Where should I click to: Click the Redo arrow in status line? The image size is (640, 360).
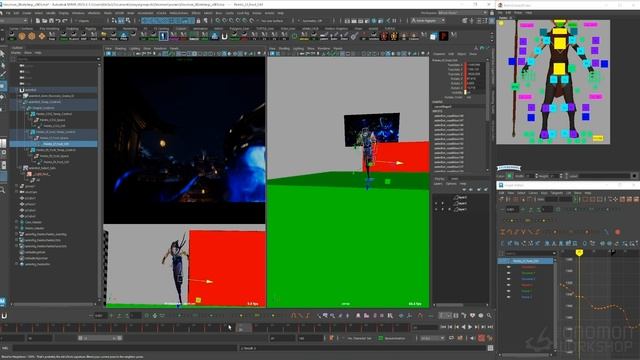pyautogui.click(x=64, y=20)
